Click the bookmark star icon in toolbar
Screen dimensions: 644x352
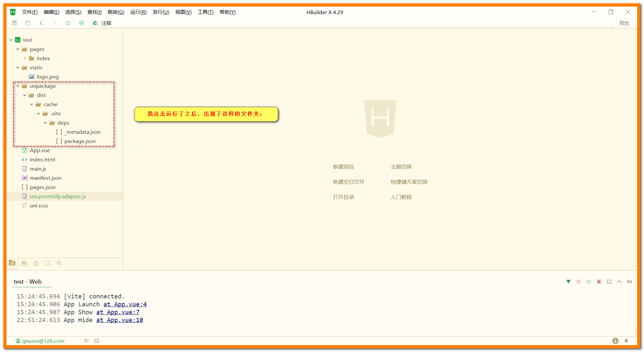[68, 23]
